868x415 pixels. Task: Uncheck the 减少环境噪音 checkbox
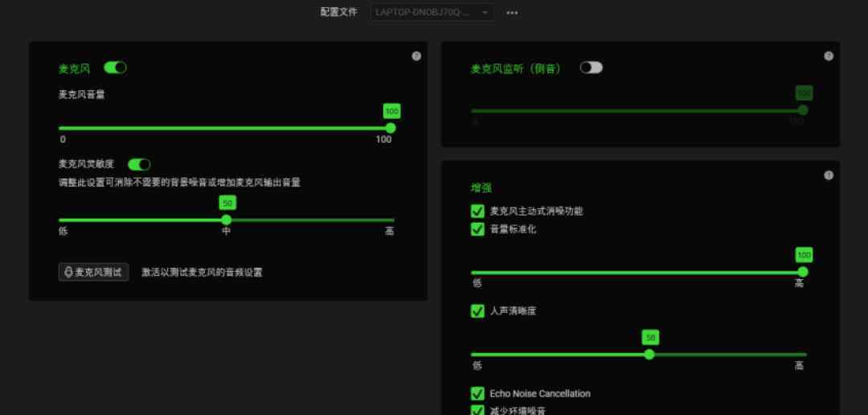(x=477, y=410)
